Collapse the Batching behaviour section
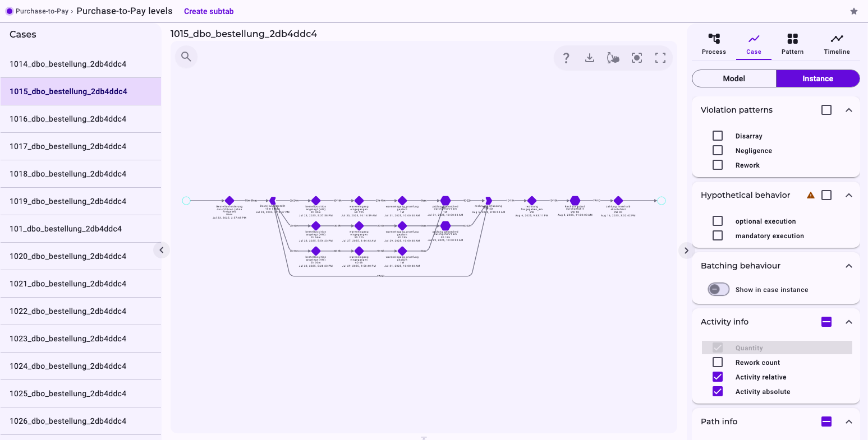Screen dimensions: 868x440 click(849, 266)
